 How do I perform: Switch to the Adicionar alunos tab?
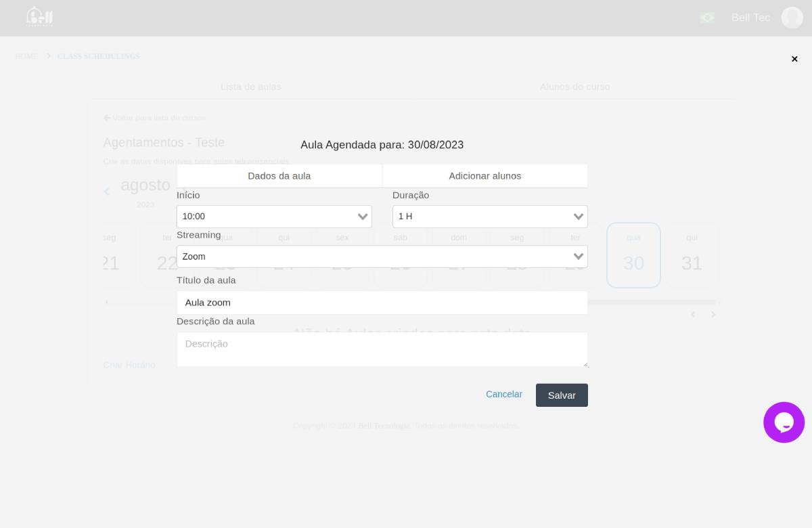click(x=484, y=176)
